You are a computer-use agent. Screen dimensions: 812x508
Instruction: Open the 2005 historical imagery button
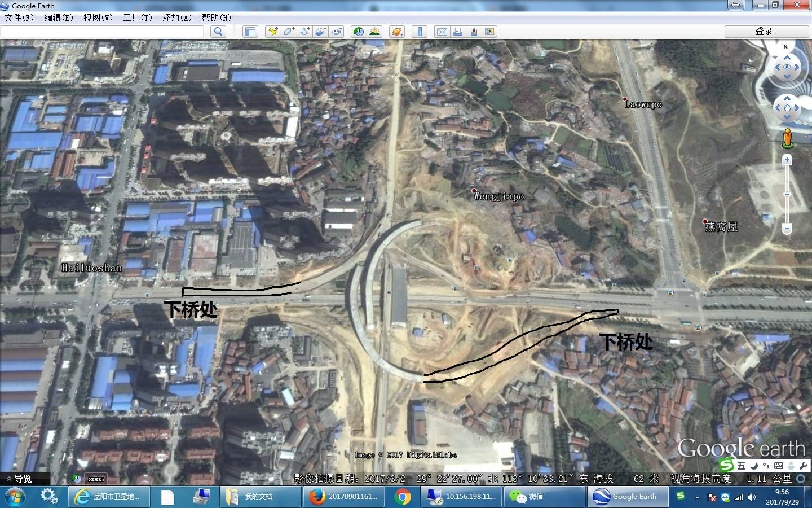tap(90, 479)
